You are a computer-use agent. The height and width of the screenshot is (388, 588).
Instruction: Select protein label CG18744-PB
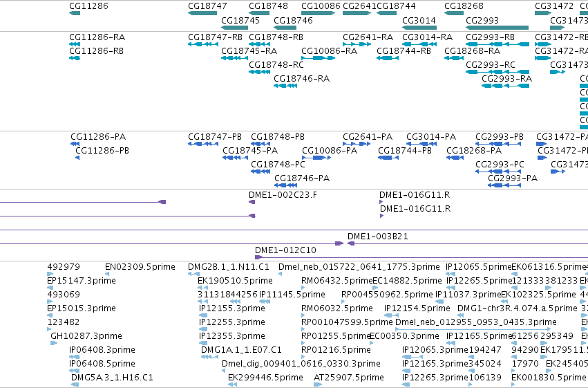[x=405, y=151]
